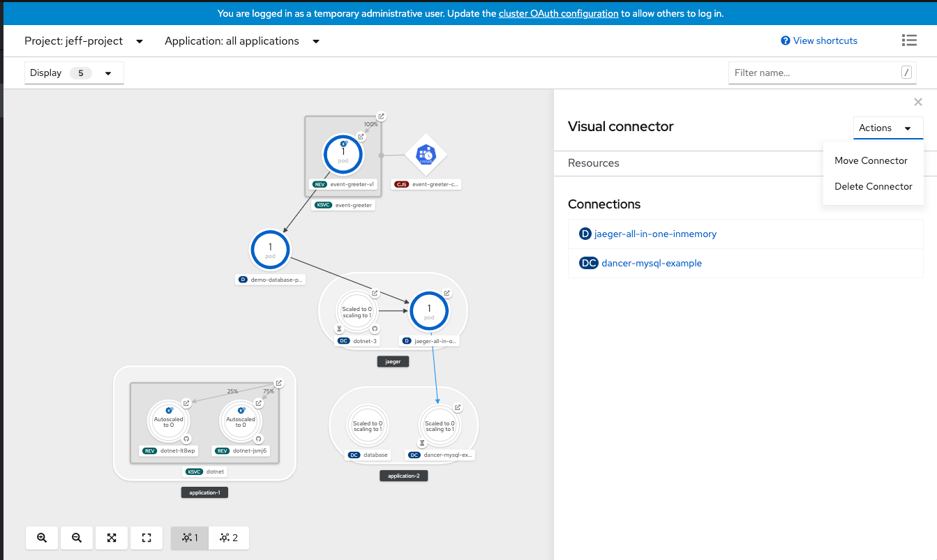Click the jaeger-all-in-o... D label

point(430,341)
